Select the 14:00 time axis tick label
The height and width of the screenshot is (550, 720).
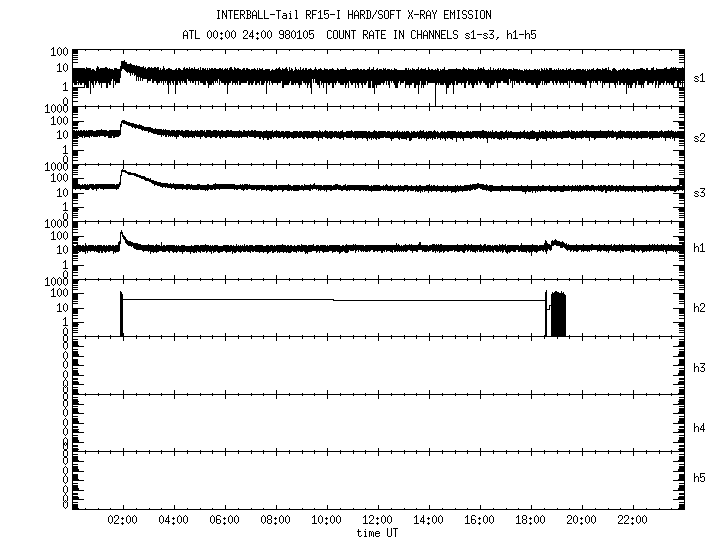[429, 520]
